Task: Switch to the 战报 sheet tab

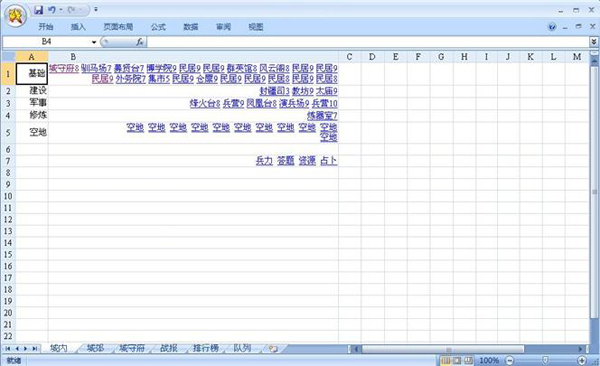Action: [x=168, y=348]
